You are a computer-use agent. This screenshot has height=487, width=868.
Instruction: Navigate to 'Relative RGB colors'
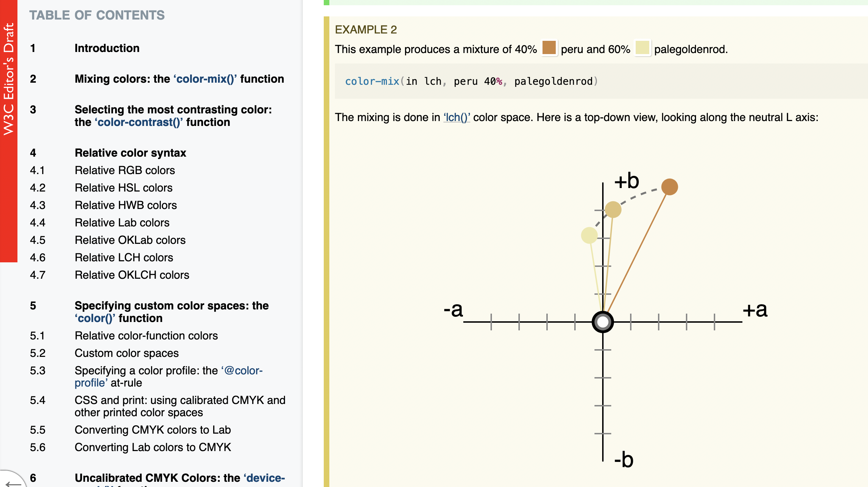[125, 170]
